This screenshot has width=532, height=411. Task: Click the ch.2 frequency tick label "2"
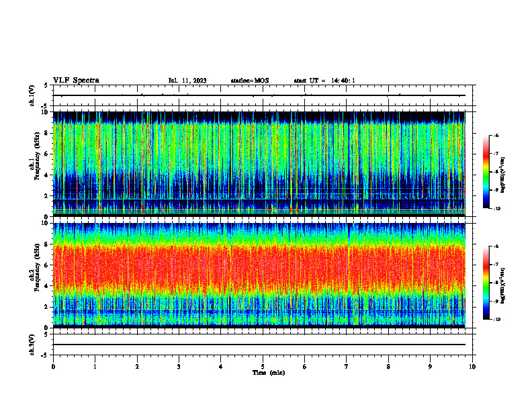point(46,307)
